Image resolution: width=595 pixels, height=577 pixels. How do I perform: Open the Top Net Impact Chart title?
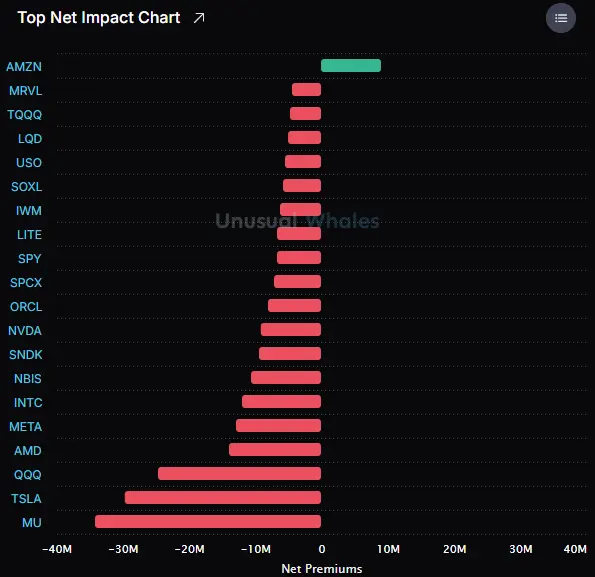pos(99,18)
